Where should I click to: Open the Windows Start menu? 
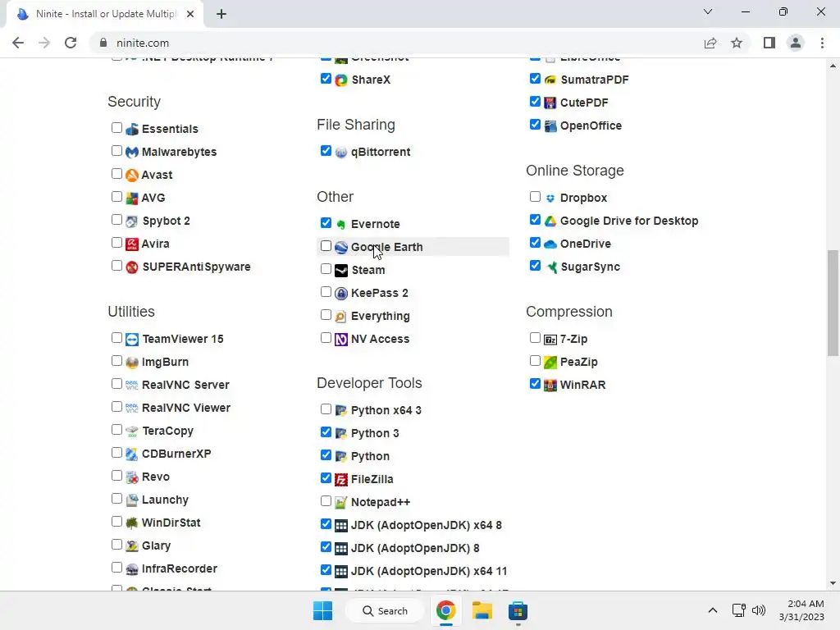point(322,610)
